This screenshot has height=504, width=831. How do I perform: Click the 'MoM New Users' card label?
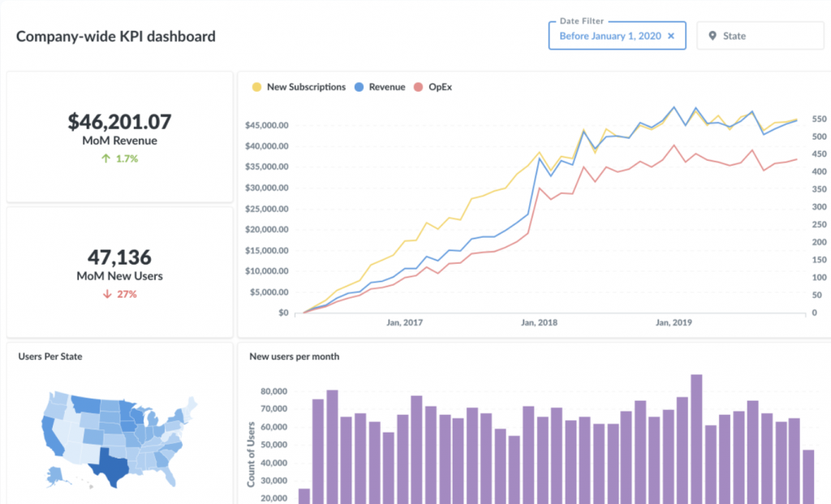[x=120, y=276]
